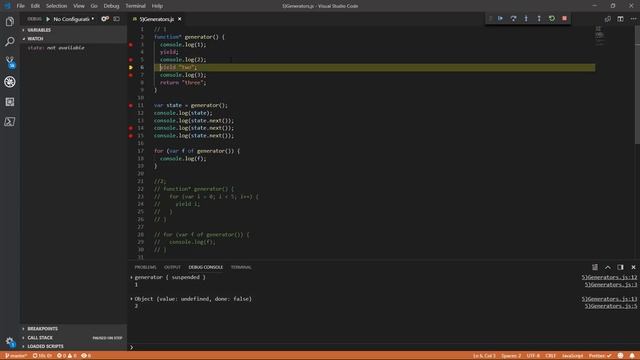The height and width of the screenshot is (360, 640).
Task: Close the bottom panel
Action: point(633,267)
